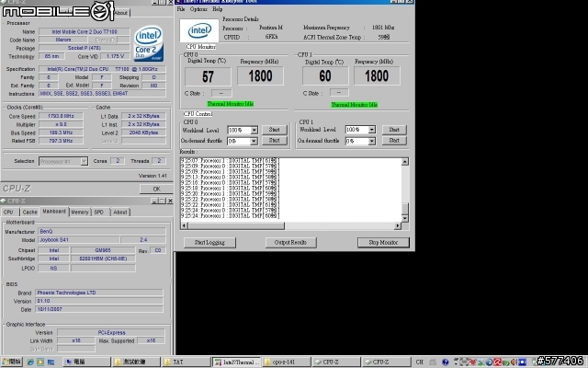Click the CH language indicator in the tray
The width and height of the screenshot is (588, 368).
420,362
